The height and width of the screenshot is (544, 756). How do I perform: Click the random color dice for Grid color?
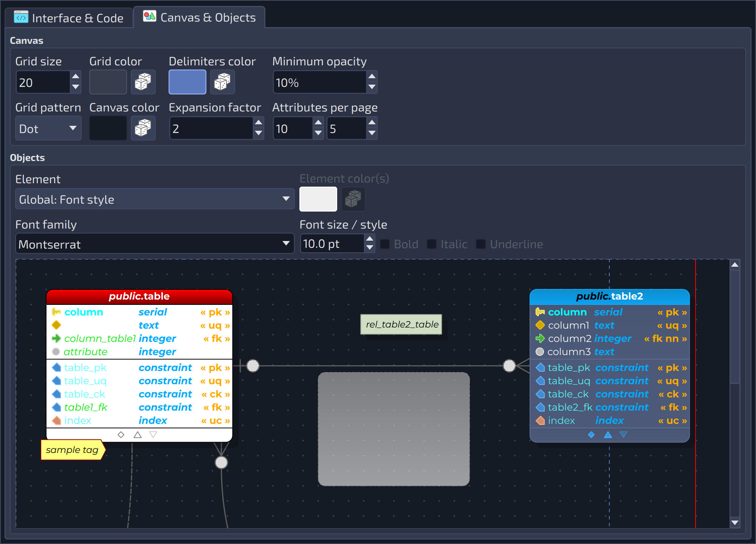(143, 82)
